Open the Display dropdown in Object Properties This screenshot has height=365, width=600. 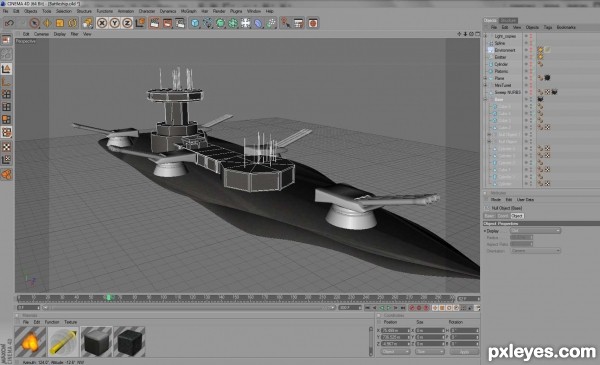[535, 231]
